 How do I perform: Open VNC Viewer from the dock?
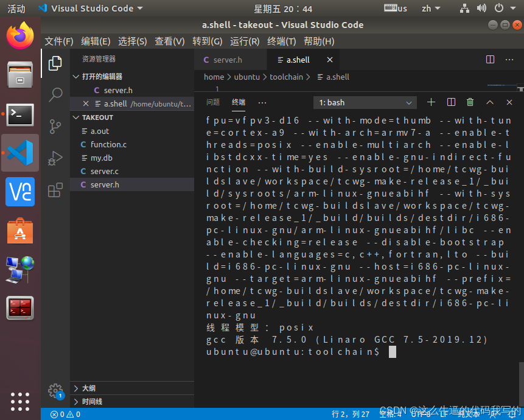(20, 192)
